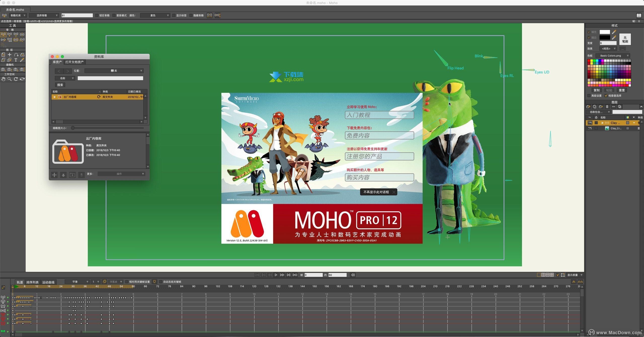Select the Pan Workspace hand tool
The height and width of the screenshot is (337, 644).
click(x=3, y=79)
